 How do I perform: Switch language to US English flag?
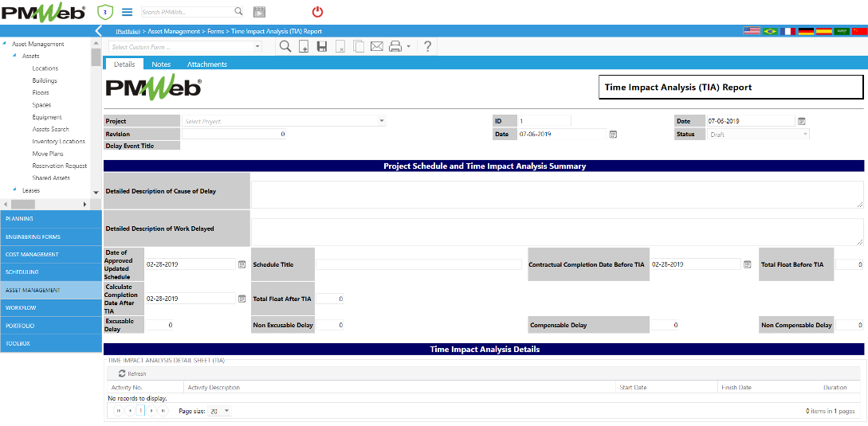coord(751,31)
